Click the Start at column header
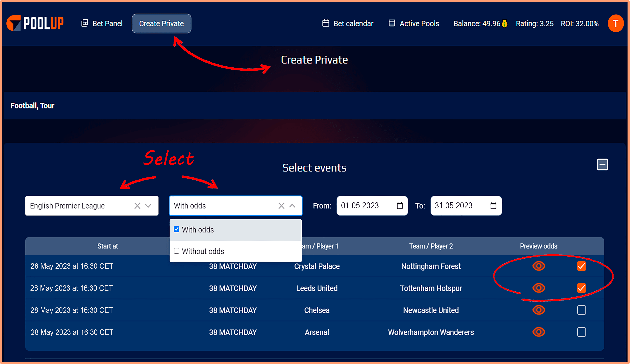 pyautogui.click(x=108, y=246)
